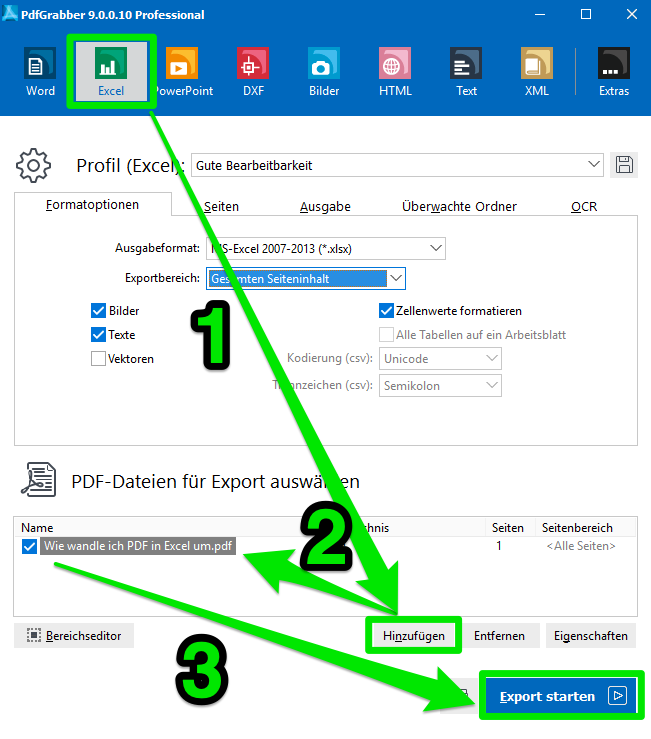651x739 pixels.
Task: Select the Excel export format
Action: pos(111,72)
